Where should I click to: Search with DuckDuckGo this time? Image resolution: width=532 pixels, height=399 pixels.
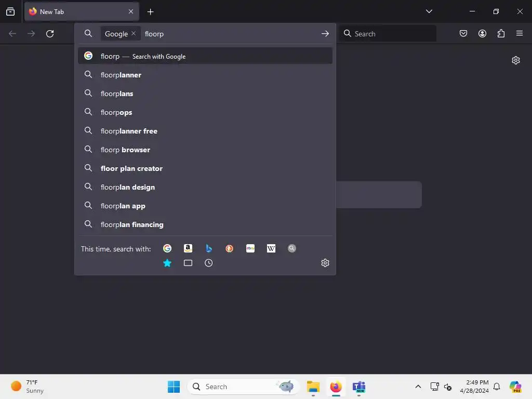(229, 248)
